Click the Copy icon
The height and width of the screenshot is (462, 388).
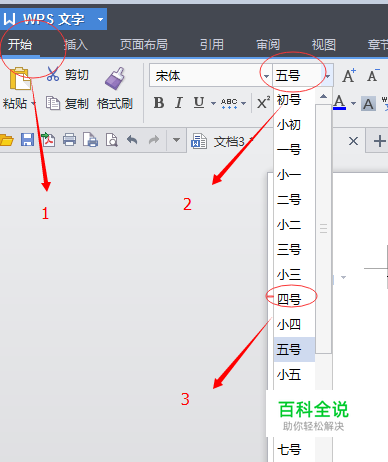(x=53, y=103)
